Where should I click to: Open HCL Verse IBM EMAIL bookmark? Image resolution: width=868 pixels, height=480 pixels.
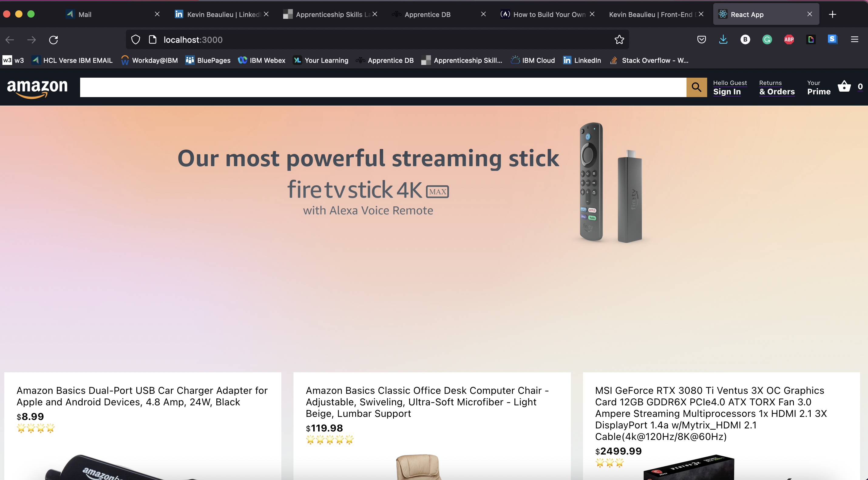pyautogui.click(x=72, y=60)
